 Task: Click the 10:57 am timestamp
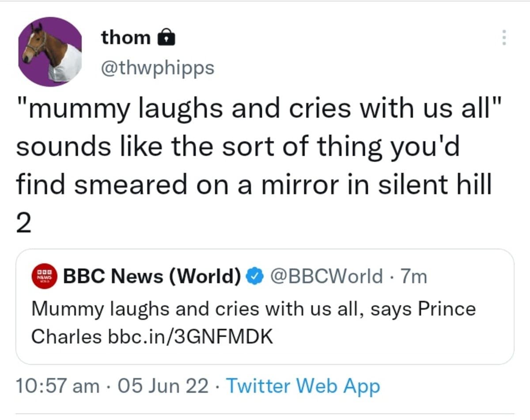[57, 386]
